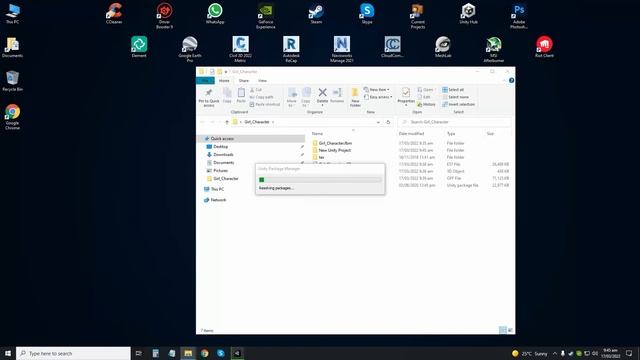
Task: Click Pin to Quick access in the ribbon
Action: pyautogui.click(x=209, y=98)
